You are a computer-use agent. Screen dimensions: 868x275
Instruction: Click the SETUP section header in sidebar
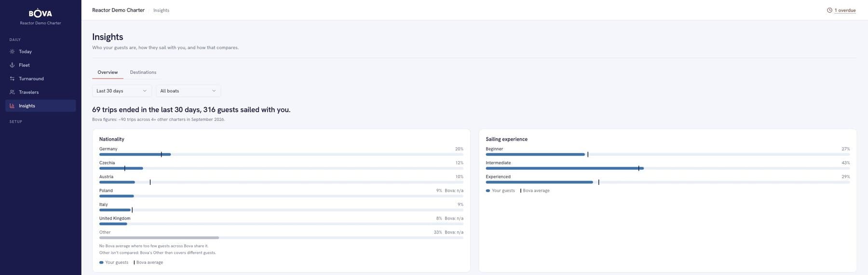[x=16, y=122]
